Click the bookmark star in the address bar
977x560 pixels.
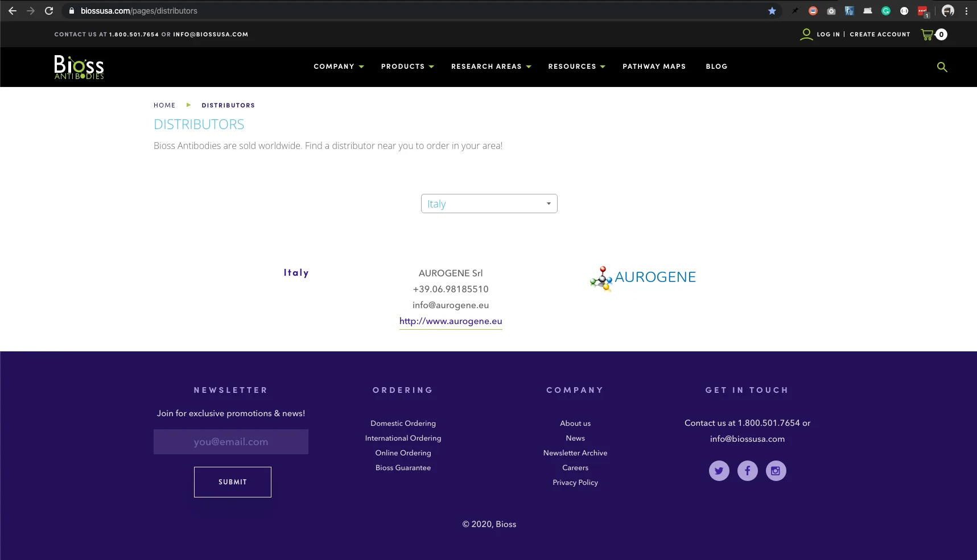772,11
